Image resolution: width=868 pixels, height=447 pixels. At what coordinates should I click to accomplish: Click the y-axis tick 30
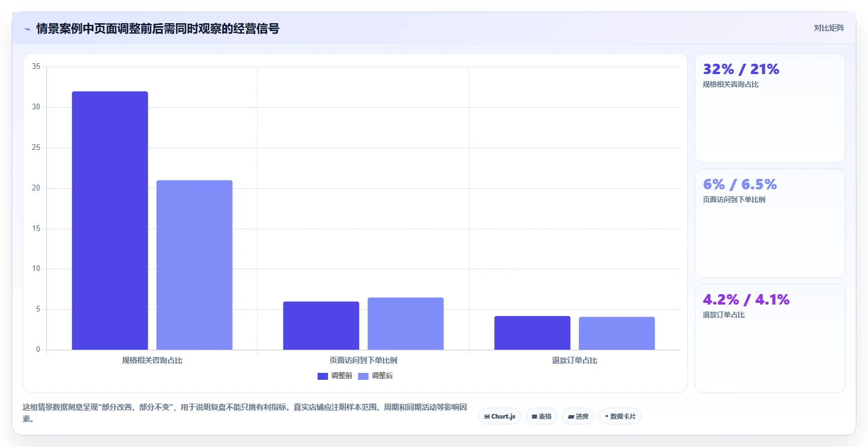tap(36, 107)
